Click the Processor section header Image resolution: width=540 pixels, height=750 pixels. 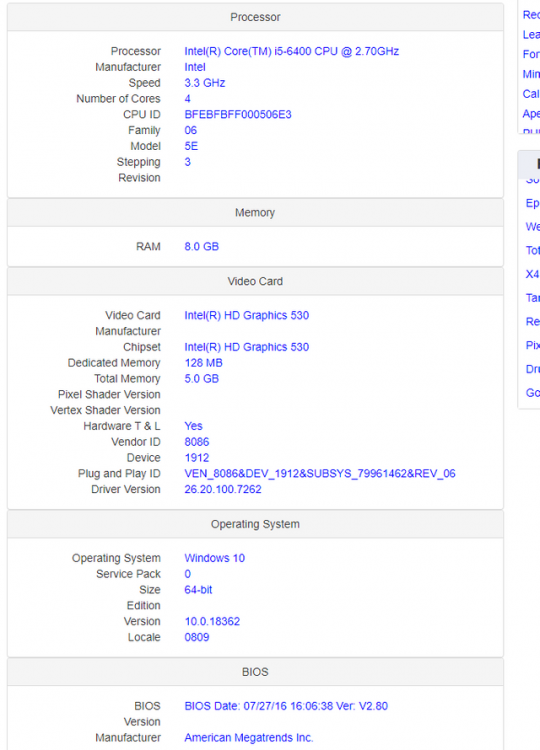[255, 17]
